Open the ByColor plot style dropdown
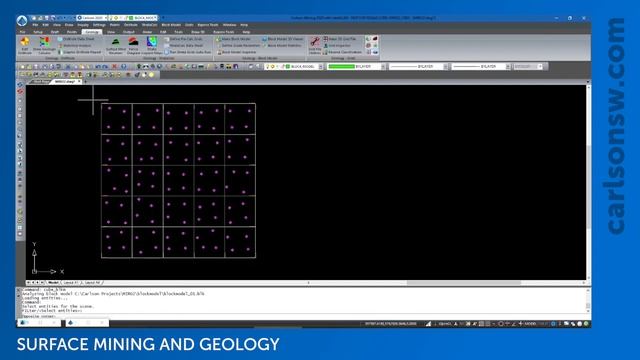Viewport: 640px width, 360px height. click(540, 66)
